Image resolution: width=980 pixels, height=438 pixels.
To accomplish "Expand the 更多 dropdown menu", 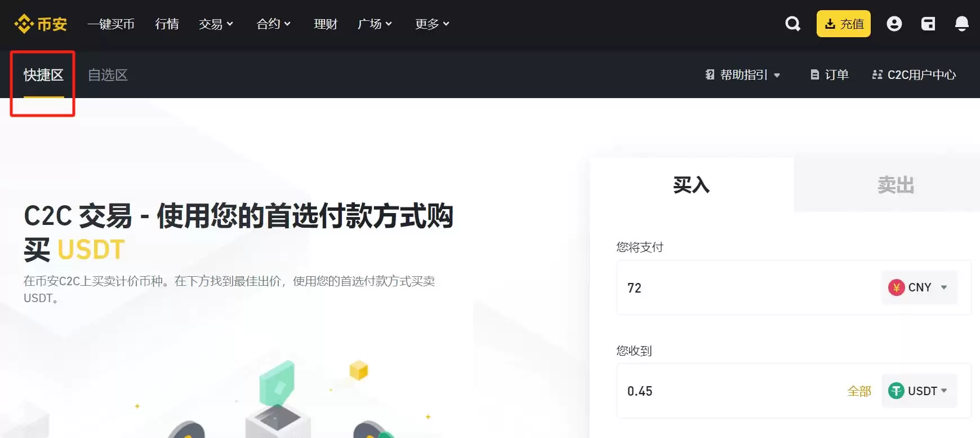I will click(432, 24).
